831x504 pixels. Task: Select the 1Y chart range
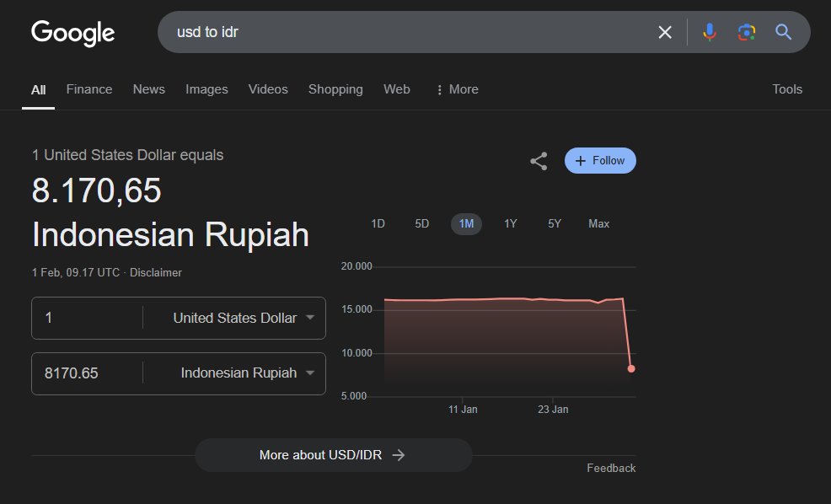click(511, 223)
